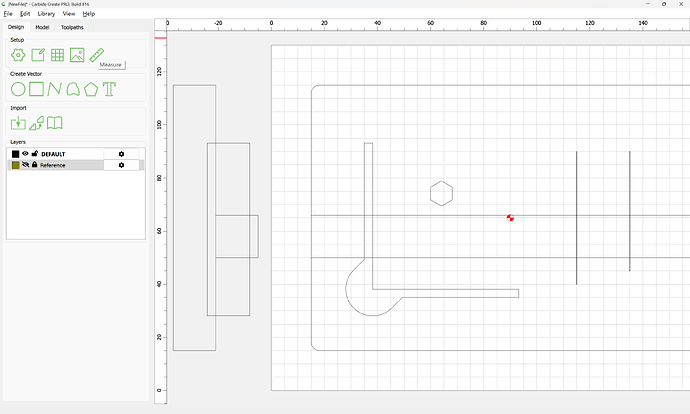Select the hexagon shape on canvas

[x=441, y=194]
